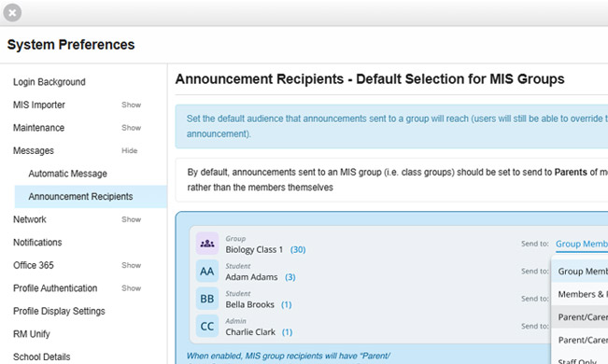
Task: Expand the Network section
Action: click(131, 219)
